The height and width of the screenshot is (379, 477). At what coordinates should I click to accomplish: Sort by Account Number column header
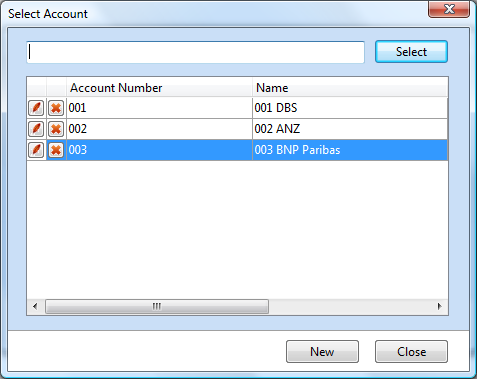click(x=159, y=88)
